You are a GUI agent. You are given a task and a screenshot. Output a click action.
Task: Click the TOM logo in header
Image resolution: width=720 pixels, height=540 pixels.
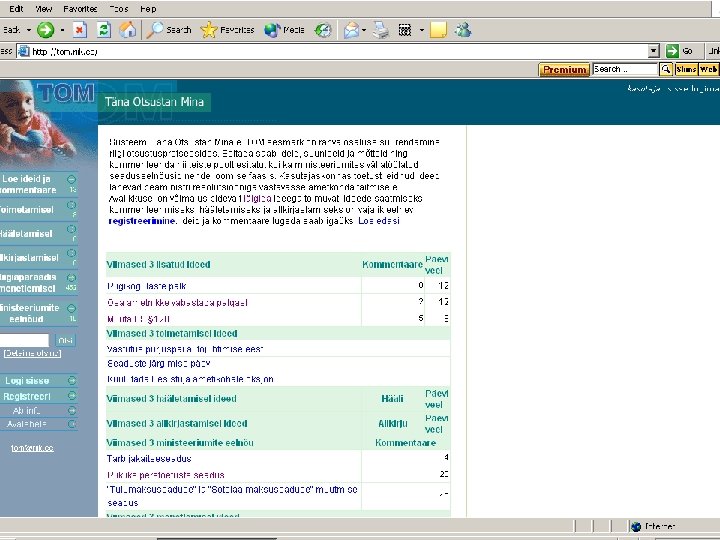click(x=66, y=93)
